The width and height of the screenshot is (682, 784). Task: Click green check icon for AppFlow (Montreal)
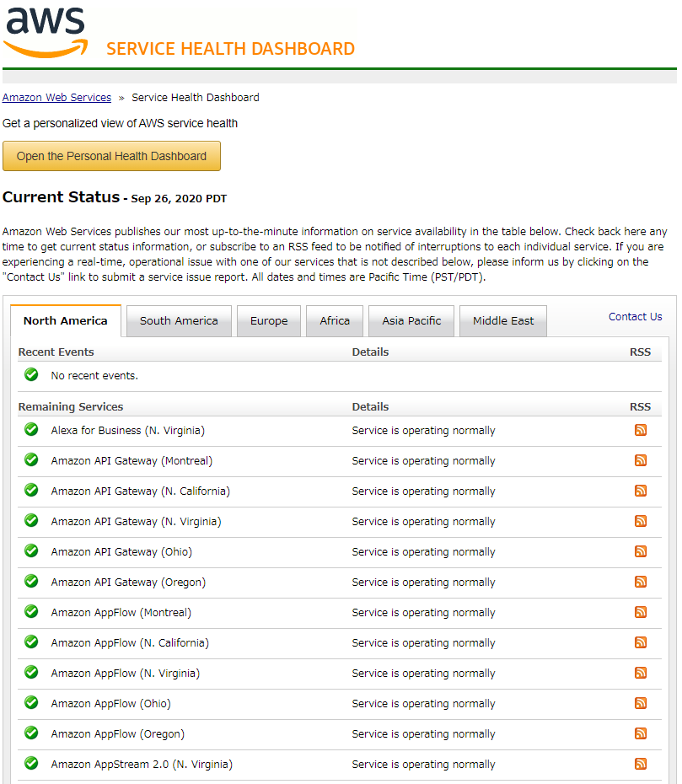click(31, 611)
